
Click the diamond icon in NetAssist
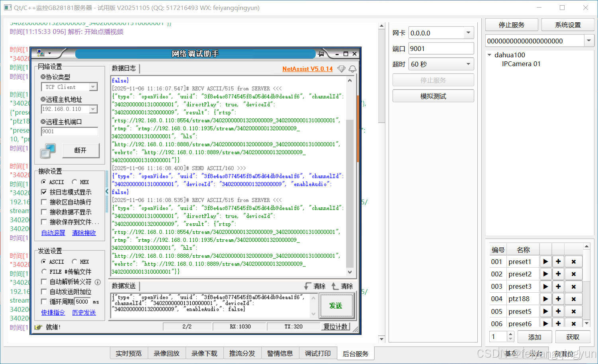[341, 69]
